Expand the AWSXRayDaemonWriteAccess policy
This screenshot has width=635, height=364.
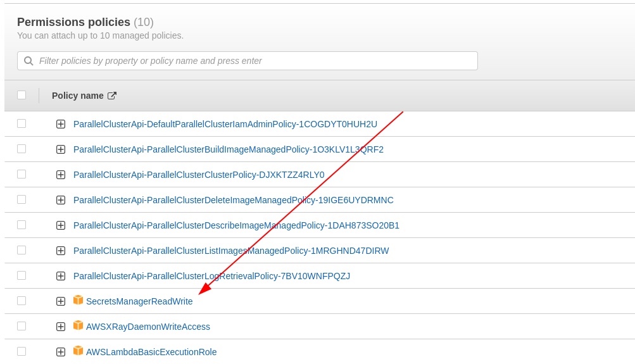[61, 327]
